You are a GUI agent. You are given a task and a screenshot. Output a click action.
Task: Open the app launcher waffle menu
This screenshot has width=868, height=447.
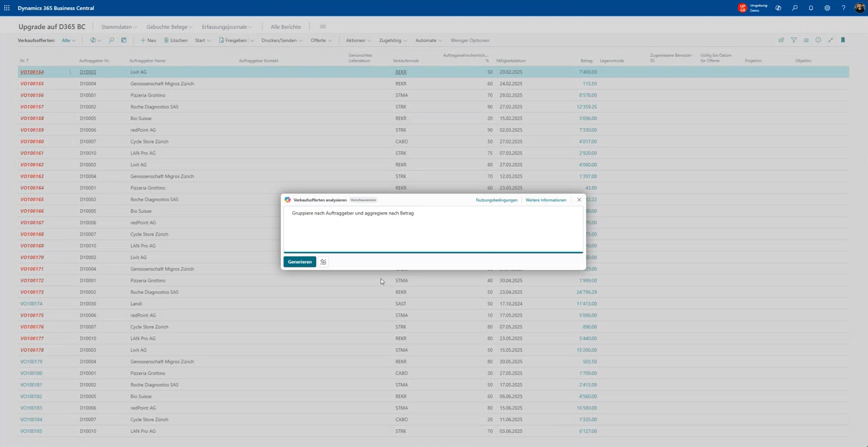(7, 8)
